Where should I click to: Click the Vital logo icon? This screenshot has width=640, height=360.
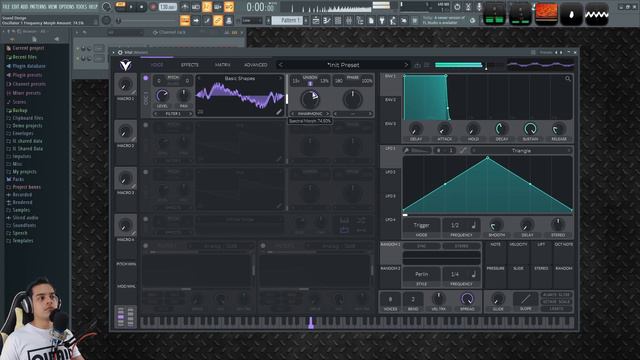tap(126, 65)
